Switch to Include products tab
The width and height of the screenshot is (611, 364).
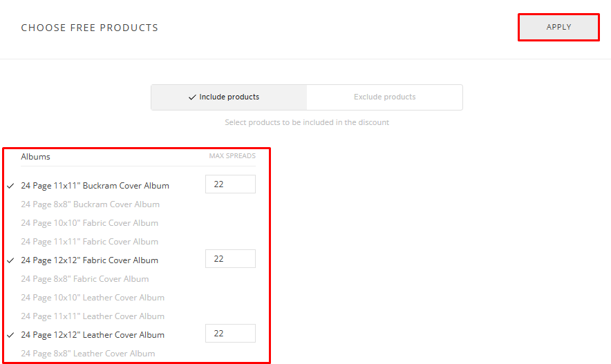tap(229, 97)
